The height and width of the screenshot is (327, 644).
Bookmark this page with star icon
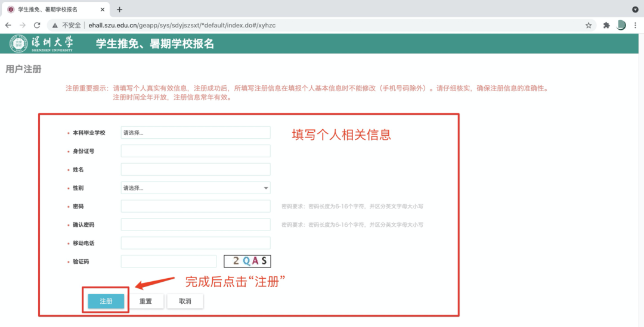point(589,25)
